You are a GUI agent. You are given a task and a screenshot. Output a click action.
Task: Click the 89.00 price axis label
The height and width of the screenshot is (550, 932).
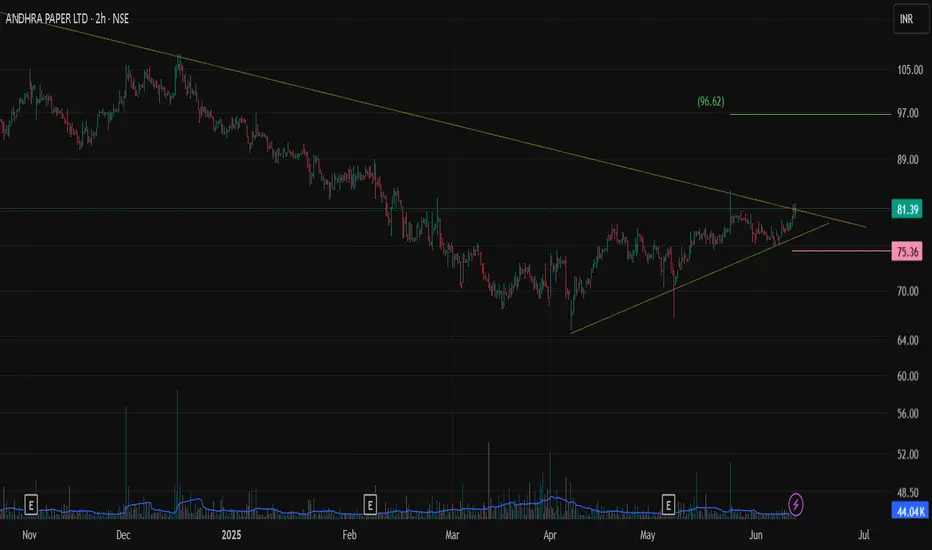908,159
